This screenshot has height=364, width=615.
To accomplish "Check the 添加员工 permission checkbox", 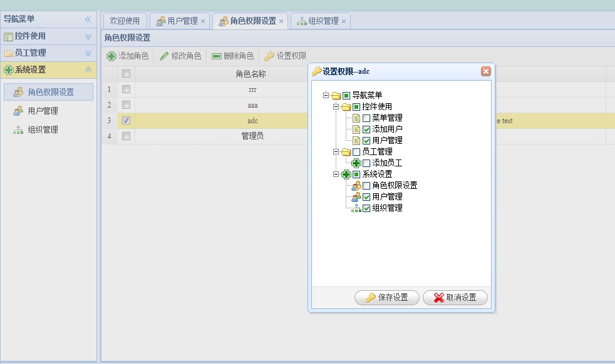I will coord(366,163).
